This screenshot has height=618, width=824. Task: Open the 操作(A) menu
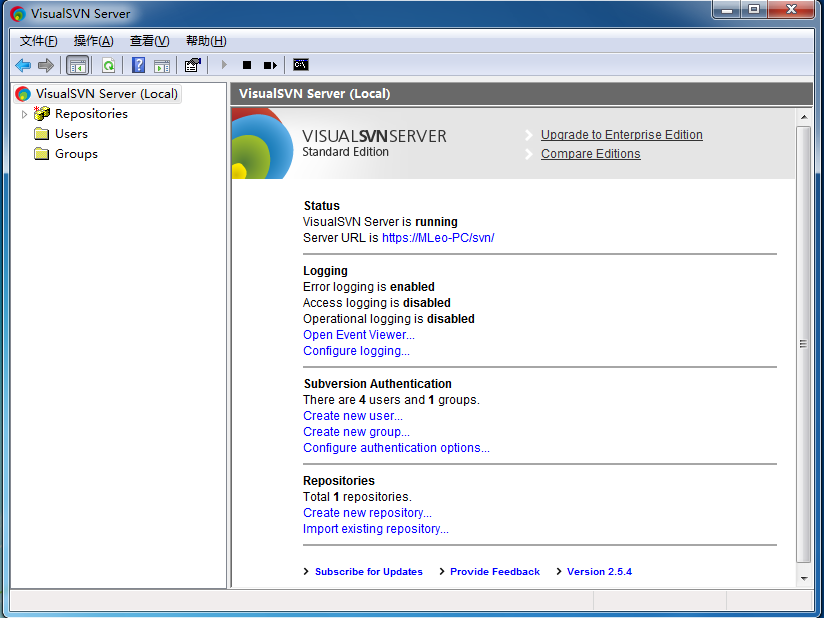click(x=94, y=41)
